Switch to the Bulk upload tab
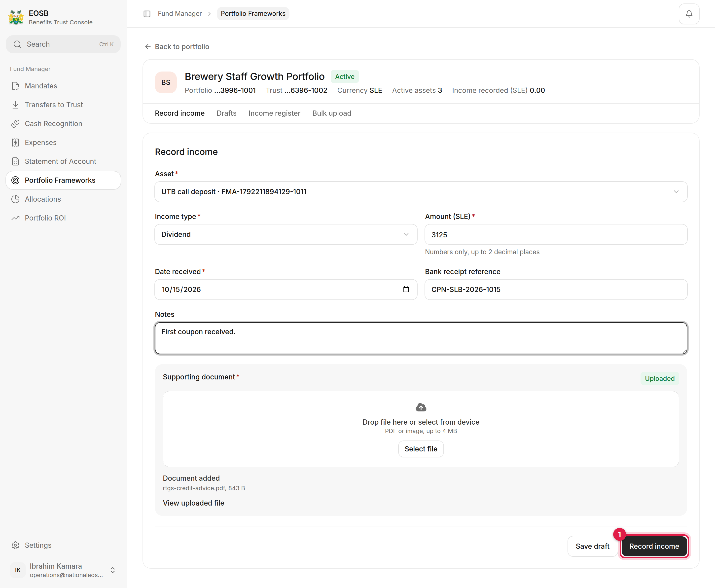 [332, 113]
